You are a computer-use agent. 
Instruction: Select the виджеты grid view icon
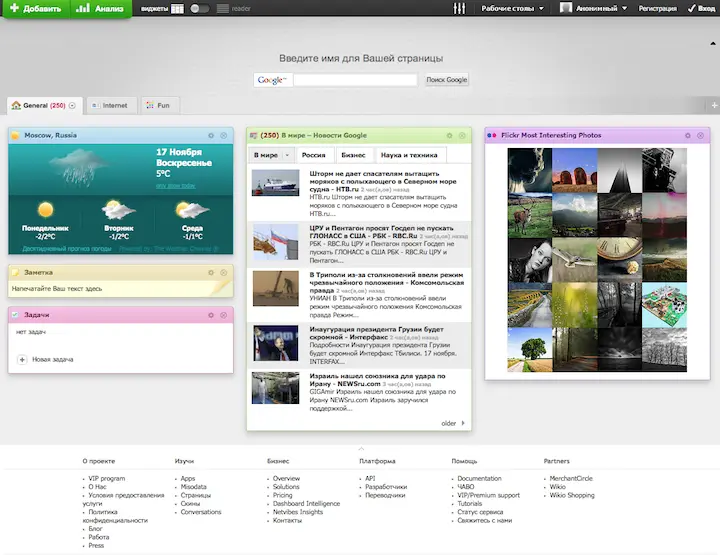point(177,9)
